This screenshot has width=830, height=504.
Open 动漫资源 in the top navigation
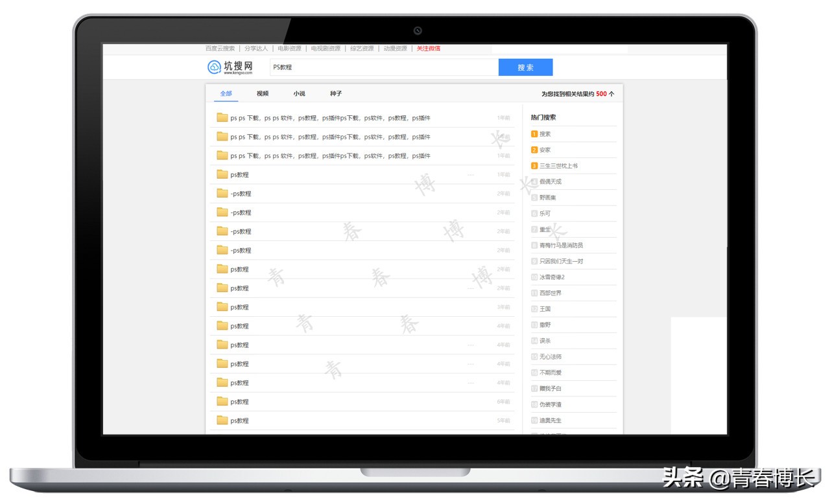coord(395,49)
